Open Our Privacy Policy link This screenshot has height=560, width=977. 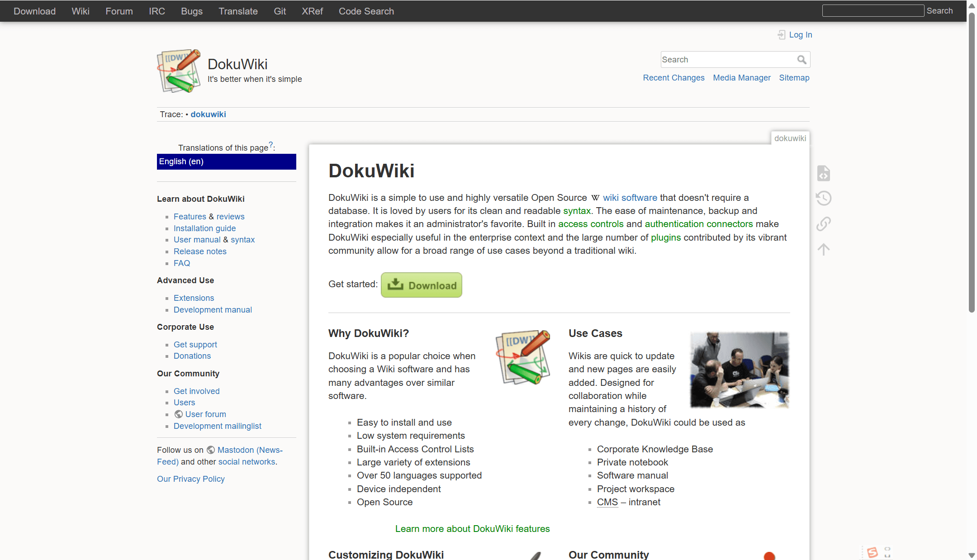click(190, 479)
